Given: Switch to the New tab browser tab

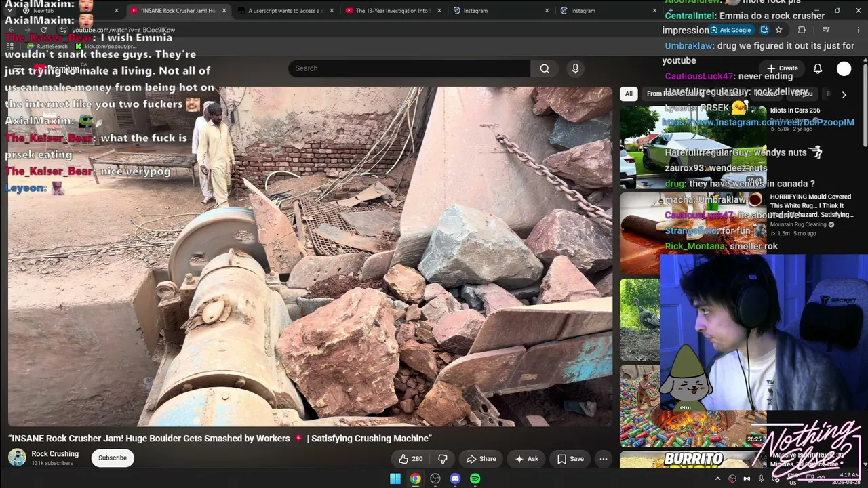Looking at the screenshot, I should click(x=71, y=11).
